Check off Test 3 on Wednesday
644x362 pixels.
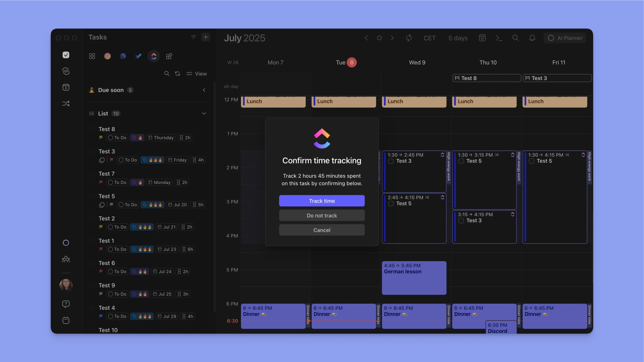click(x=391, y=161)
